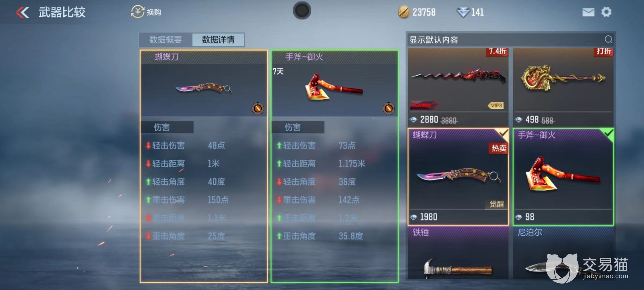Image resolution: width=644 pixels, height=290 pixels.
Task: Click the 98 diamond price of 手斧-御火
Action: 525,217
